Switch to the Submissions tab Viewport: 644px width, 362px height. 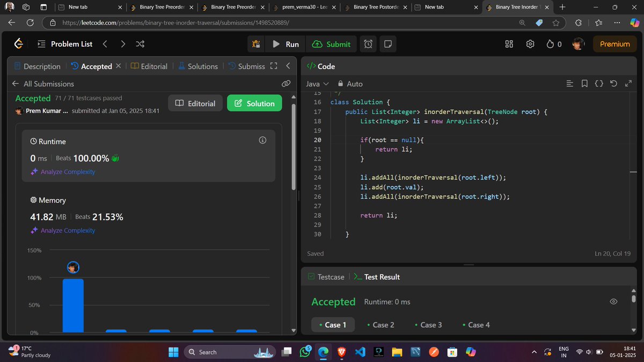[246, 66]
